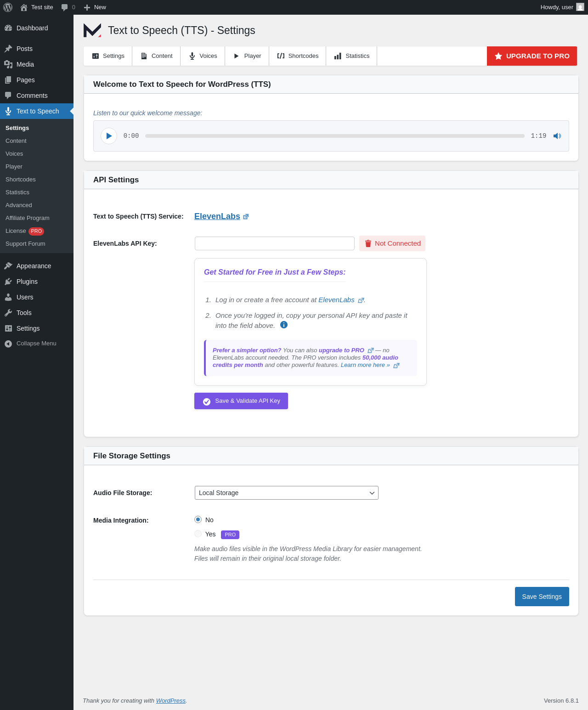Select the Settings tab
This screenshot has height=710, width=588.
pyautogui.click(x=108, y=56)
